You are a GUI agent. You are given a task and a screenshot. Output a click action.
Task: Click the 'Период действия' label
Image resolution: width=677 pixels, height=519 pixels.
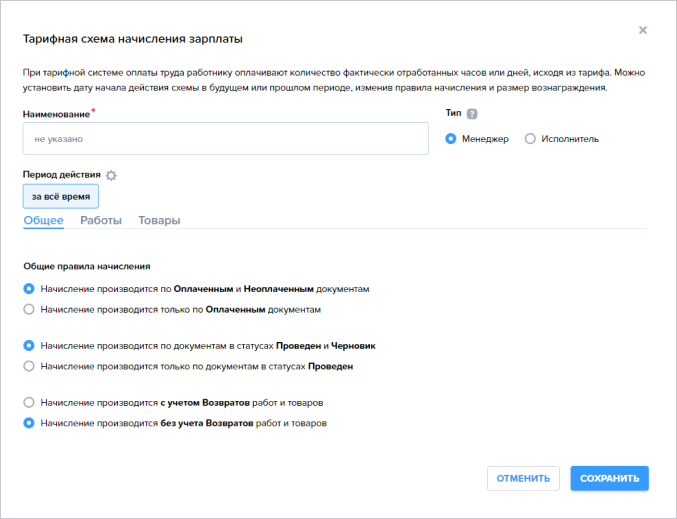pos(62,175)
